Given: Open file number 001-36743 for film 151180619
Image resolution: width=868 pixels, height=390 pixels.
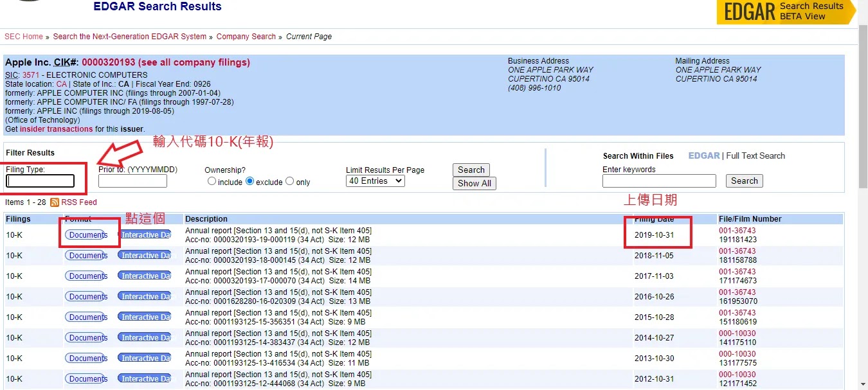Looking at the screenshot, I should point(737,313).
